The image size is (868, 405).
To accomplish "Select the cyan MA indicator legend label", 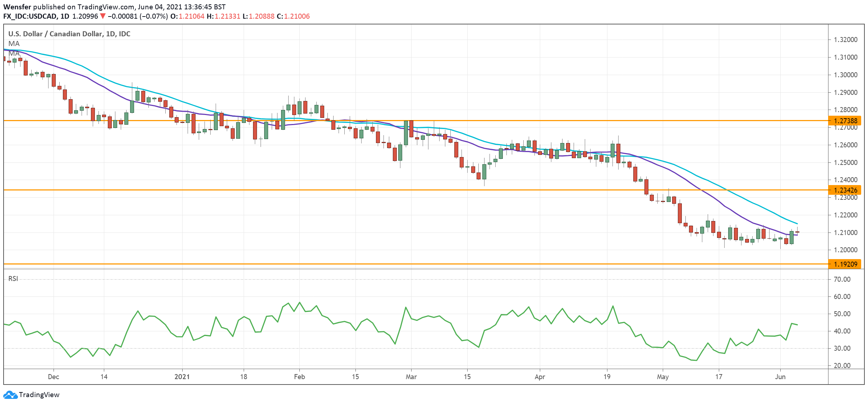I will [x=13, y=44].
